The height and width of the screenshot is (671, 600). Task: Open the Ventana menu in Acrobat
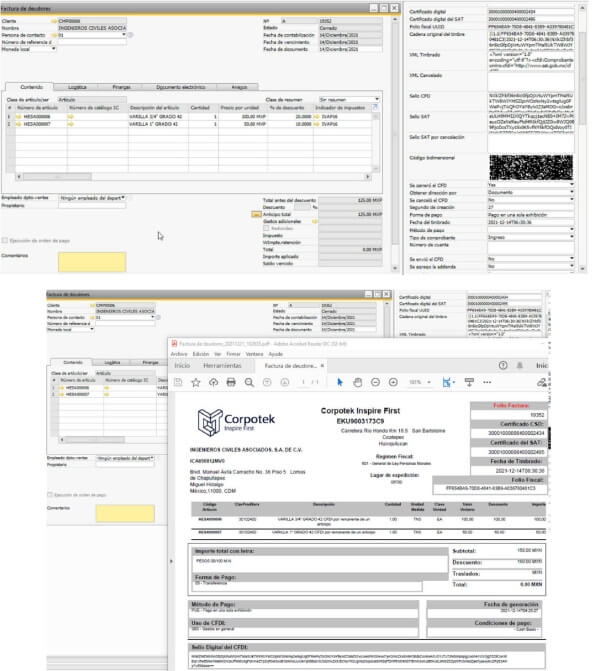(x=254, y=354)
